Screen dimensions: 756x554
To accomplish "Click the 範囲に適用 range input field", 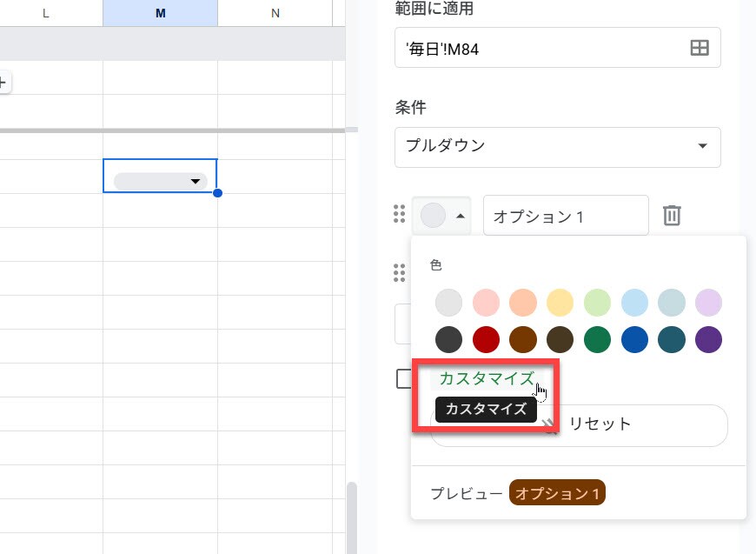I will coord(539,49).
